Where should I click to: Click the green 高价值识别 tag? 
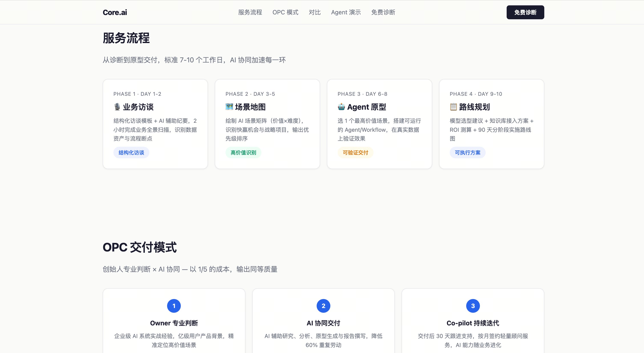243,153
